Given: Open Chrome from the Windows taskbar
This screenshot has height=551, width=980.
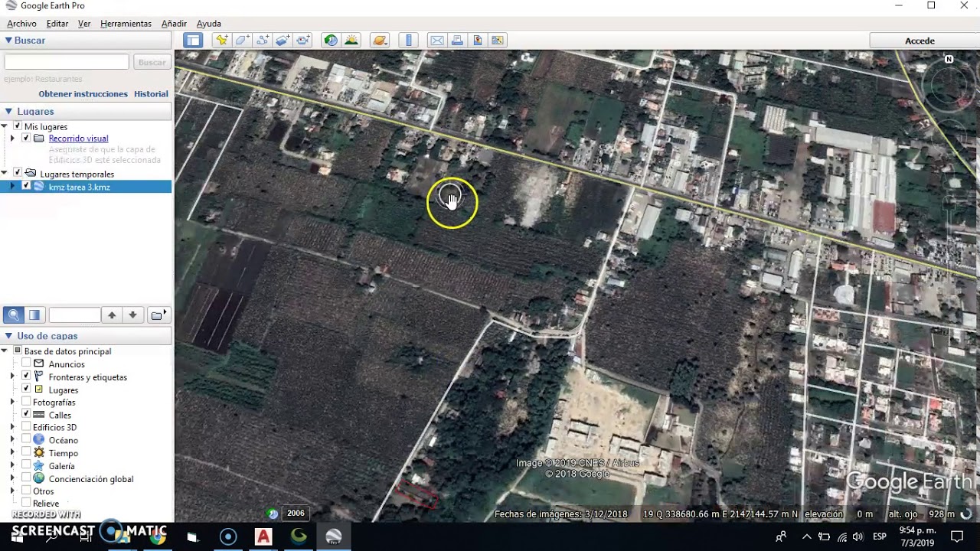Looking at the screenshot, I should 158,536.
